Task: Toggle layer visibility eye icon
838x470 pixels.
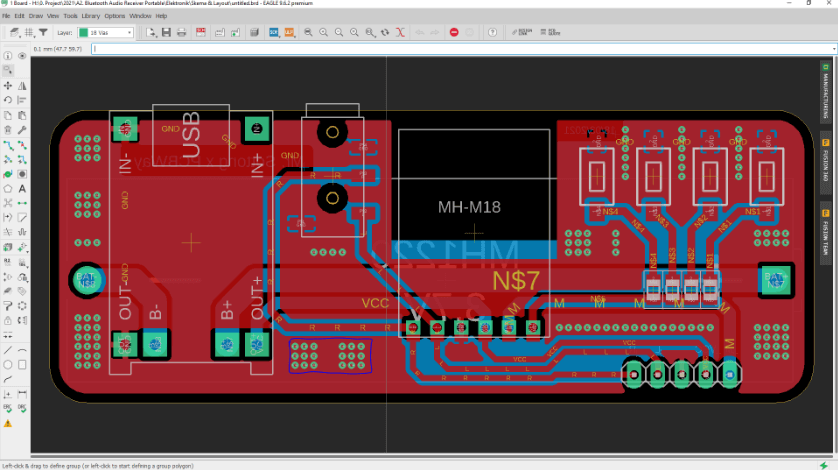Action: click(22, 57)
